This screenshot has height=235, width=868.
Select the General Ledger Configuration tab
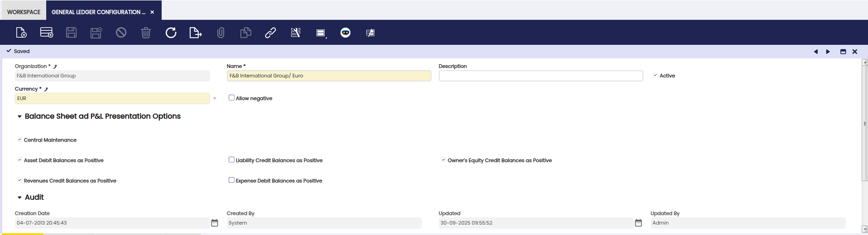tap(98, 12)
